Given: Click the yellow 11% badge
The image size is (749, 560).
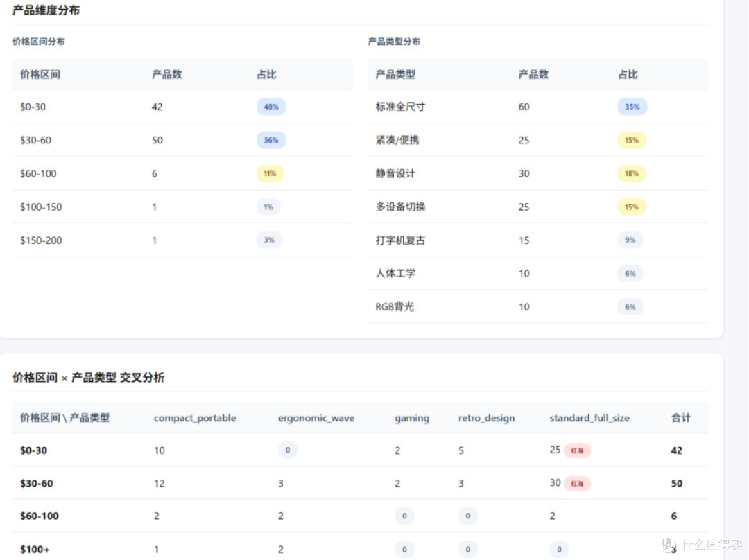Looking at the screenshot, I should (x=270, y=174).
